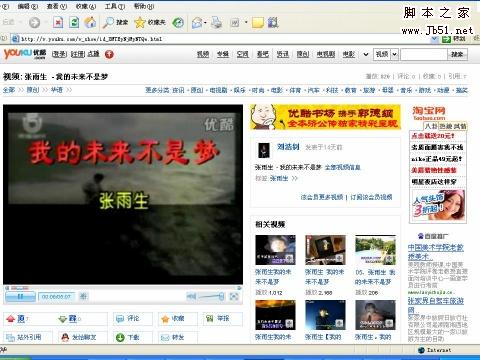Image resolution: width=480 pixels, height=360 pixels.
Task: Open the search category dropdown arrow
Action: click(x=395, y=54)
